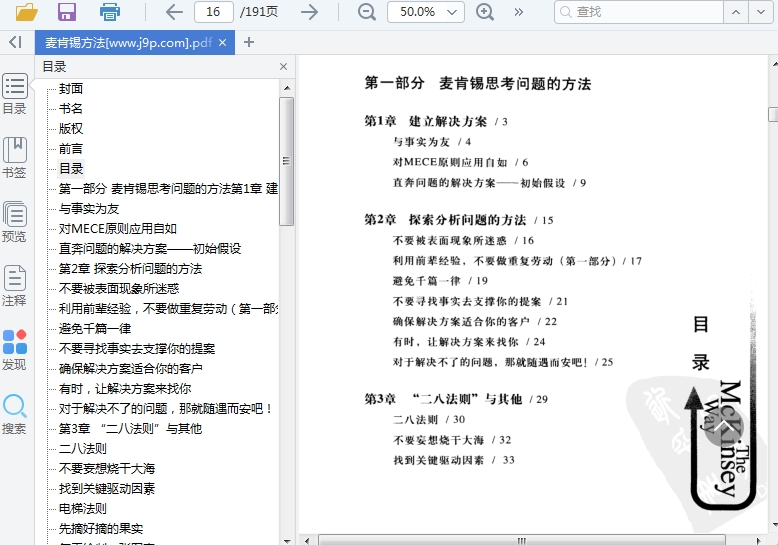
Task: Open the 发现 discover panel
Action: pyautogui.click(x=15, y=349)
